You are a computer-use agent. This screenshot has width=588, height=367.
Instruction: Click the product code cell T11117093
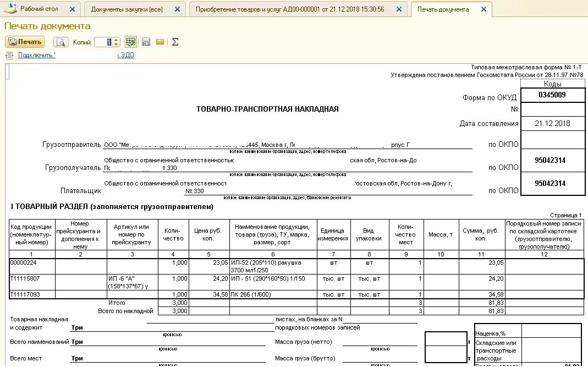click(x=32, y=294)
